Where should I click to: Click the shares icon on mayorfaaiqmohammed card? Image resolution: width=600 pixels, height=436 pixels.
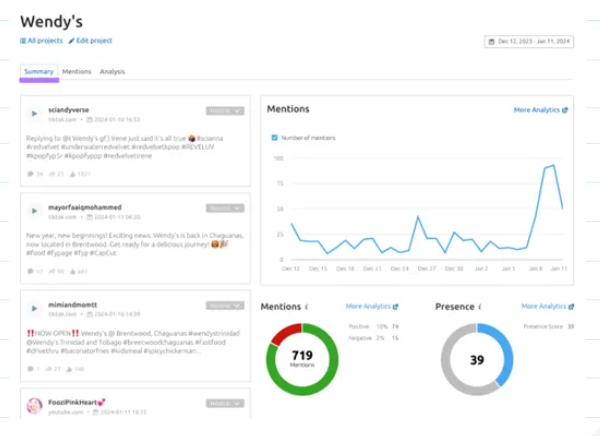pyautogui.click(x=51, y=271)
